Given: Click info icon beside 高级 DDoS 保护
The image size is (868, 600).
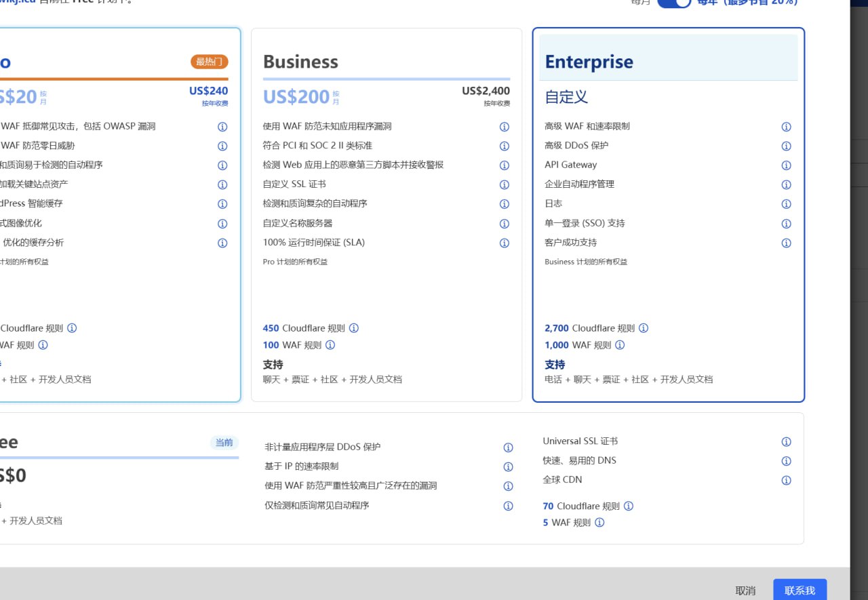Looking at the screenshot, I should tap(786, 146).
